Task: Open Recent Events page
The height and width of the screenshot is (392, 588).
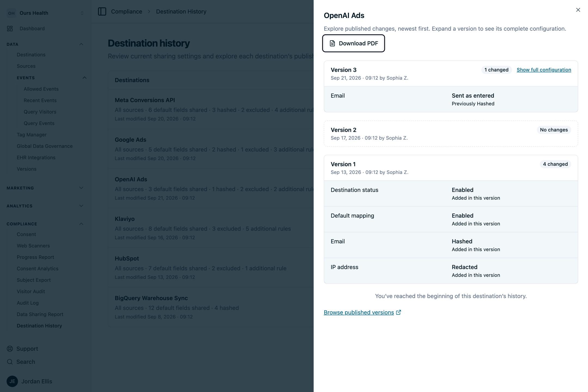Action: point(40,100)
